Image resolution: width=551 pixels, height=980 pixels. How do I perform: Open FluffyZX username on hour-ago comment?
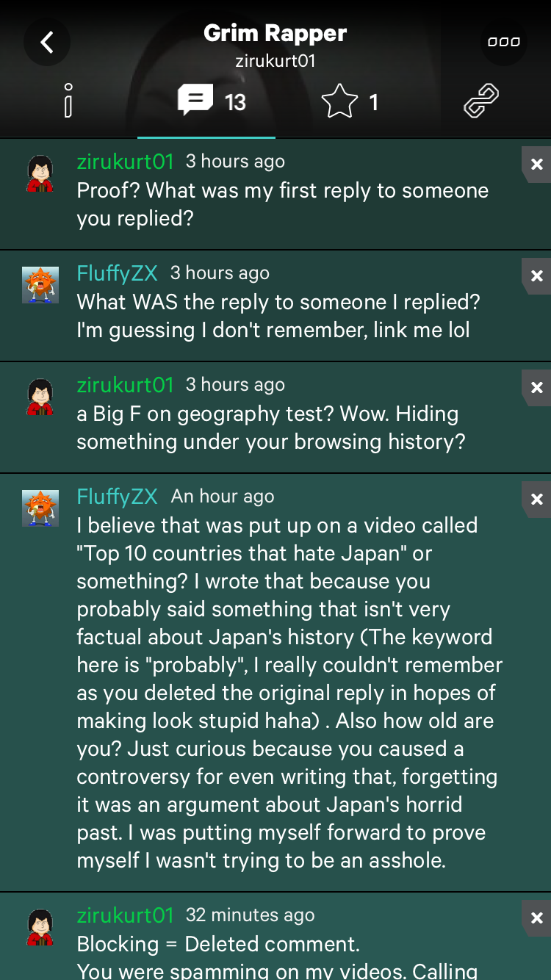point(117,497)
